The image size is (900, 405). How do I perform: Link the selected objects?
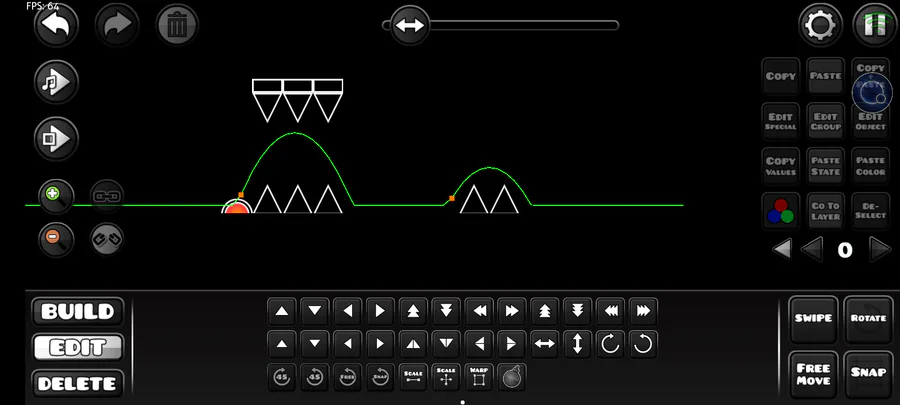click(x=107, y=197)
